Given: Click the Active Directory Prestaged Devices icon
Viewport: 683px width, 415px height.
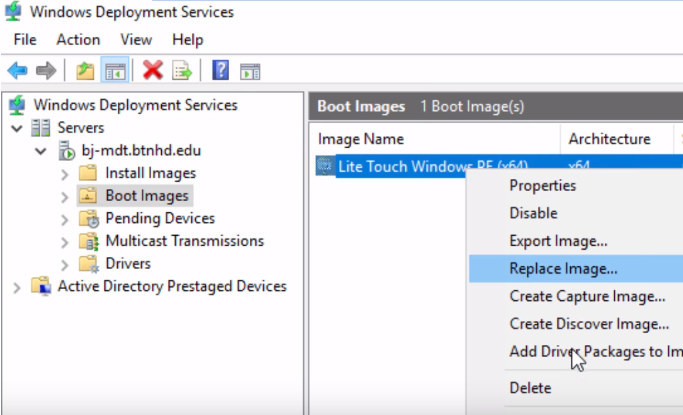Looking at the screenshot, I should [x=41, y=286].
